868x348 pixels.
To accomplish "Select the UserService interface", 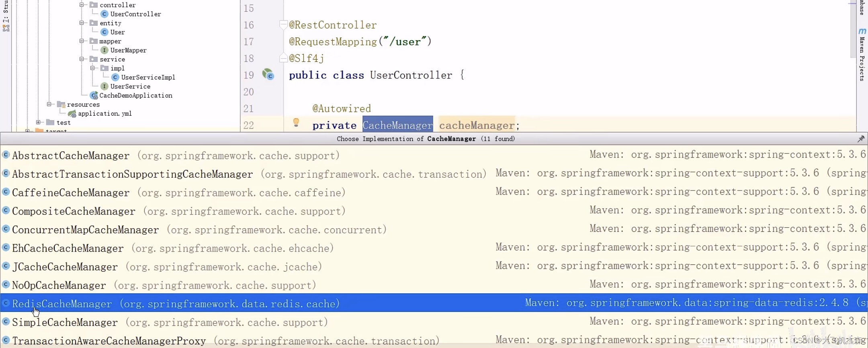I will tap(130, 86).
